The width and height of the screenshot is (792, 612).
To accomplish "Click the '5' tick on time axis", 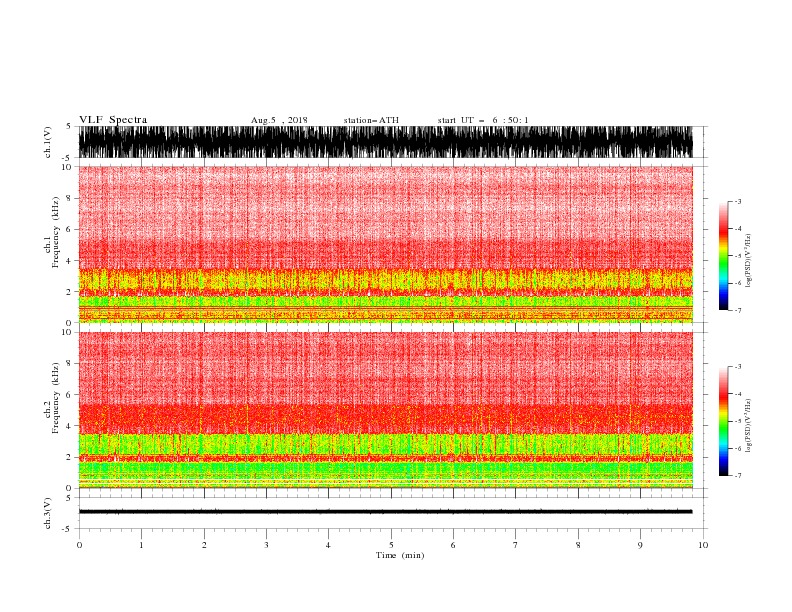I will coord(391,545).
